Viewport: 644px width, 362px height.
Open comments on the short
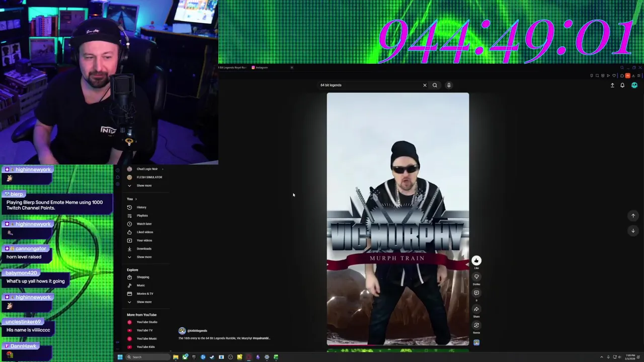pos(476,293)
